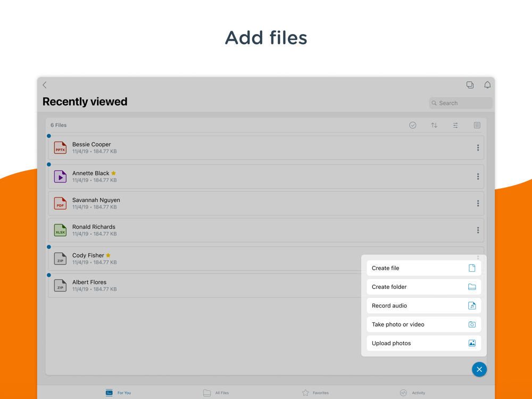
Task: Open the multi-window copy icon
Action: tap(470, 85)
